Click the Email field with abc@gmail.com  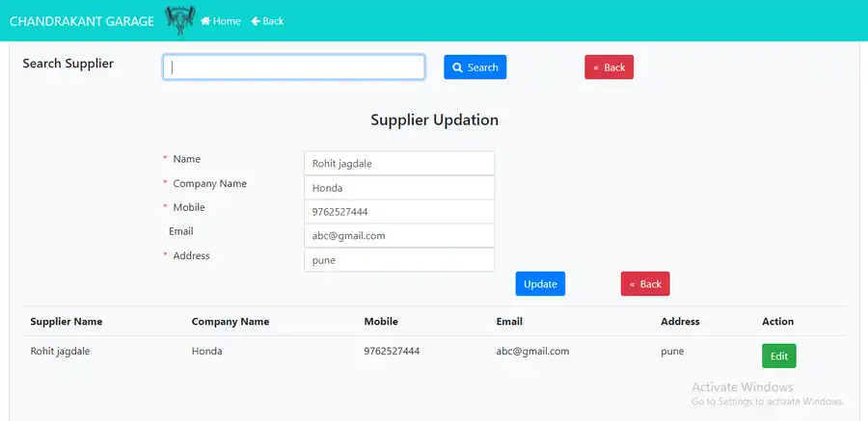pyautogui.click(x=398, y=236)
